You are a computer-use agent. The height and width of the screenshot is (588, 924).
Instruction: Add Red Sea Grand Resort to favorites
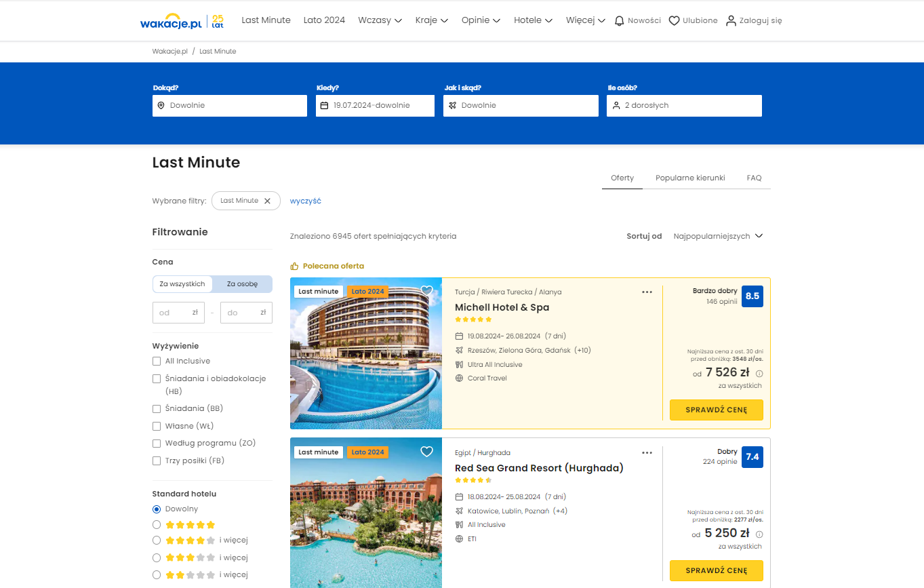[426, 452]
